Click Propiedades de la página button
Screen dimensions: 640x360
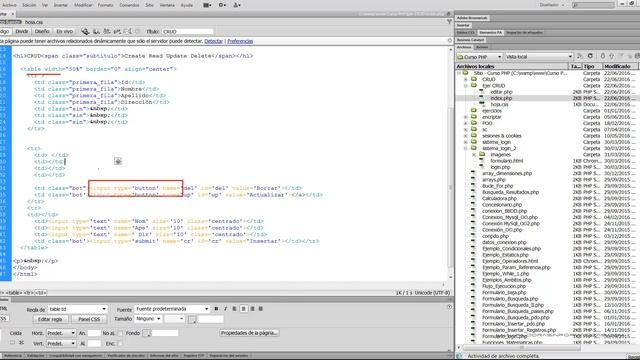[x=249, y=333]
